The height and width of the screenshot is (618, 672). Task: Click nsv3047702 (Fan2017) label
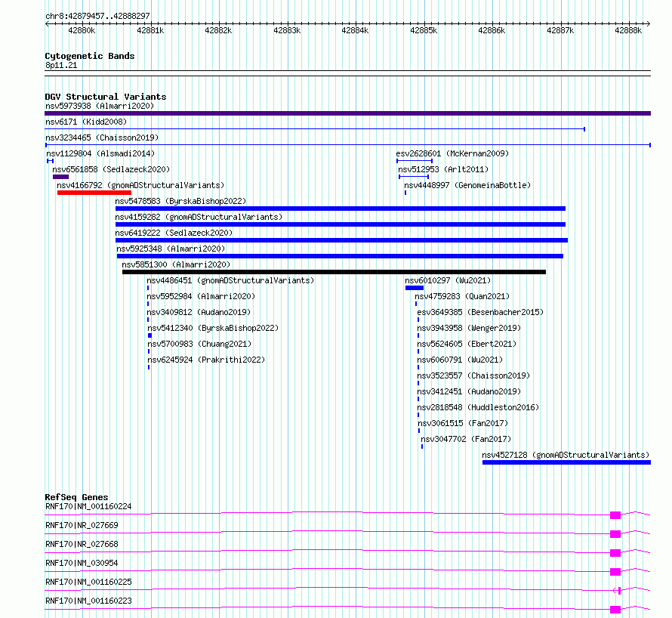click(x=466, y=439)
